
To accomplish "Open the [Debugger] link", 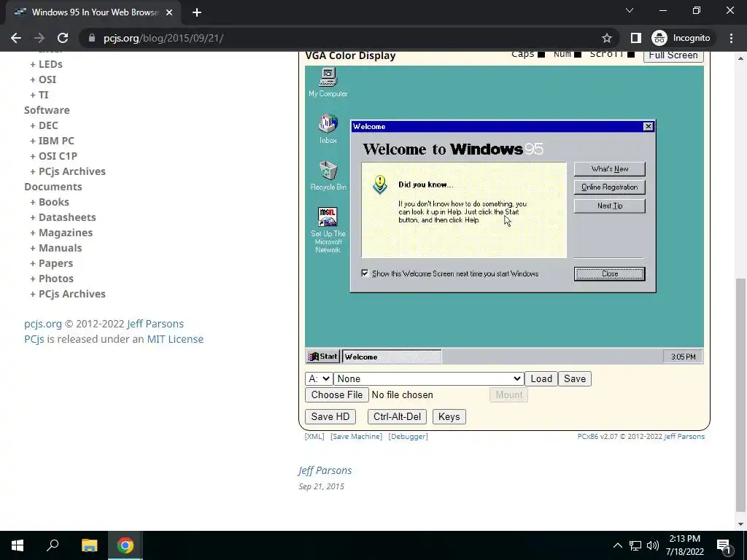I will [409, 436].
